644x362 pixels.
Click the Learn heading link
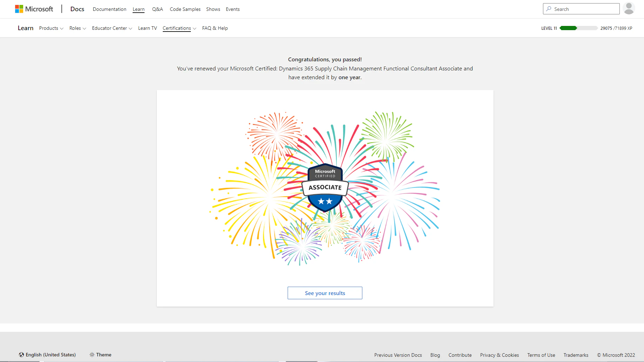pyautogui.click(x=26, y=28)
